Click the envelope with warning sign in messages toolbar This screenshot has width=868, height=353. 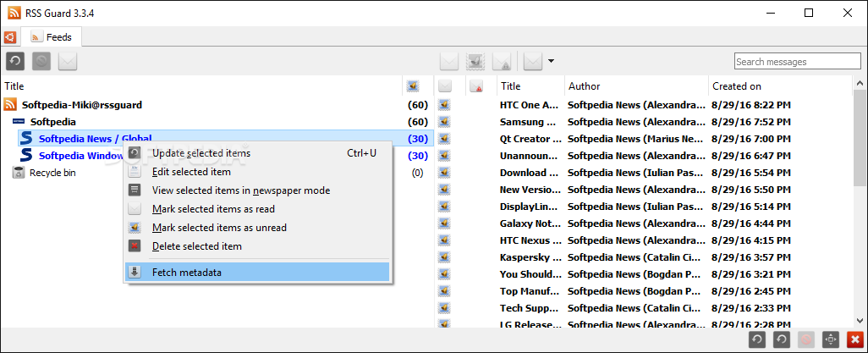pyautogui.click(x=501, y=61)
